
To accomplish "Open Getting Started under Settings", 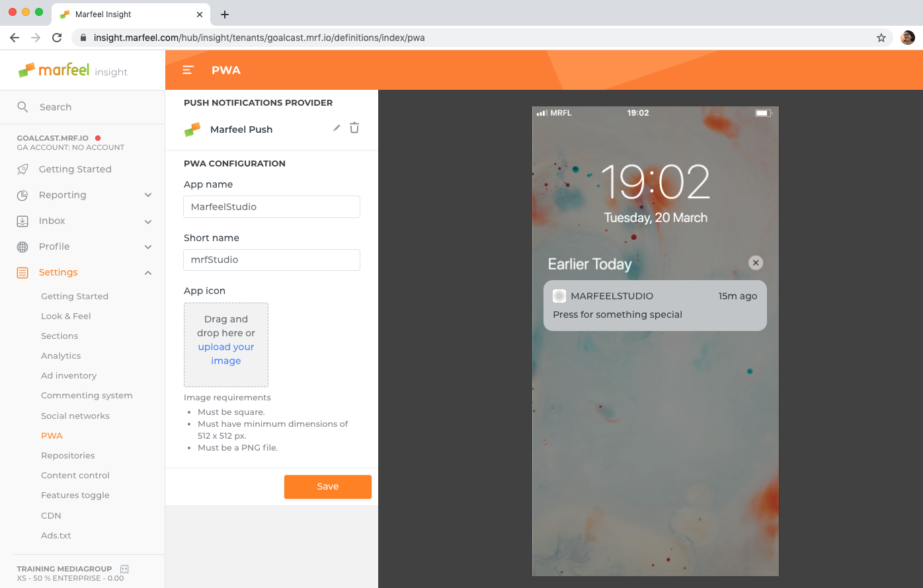I will click(x=75, y=296).
